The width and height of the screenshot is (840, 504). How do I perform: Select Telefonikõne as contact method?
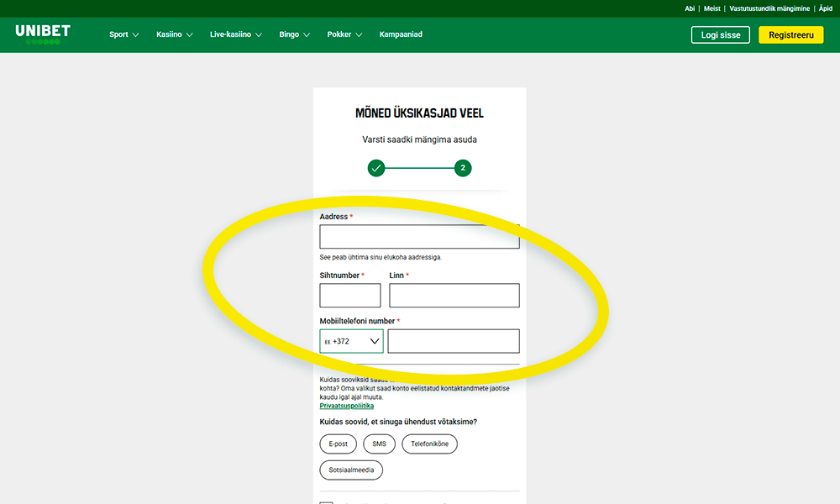[429, 444]
